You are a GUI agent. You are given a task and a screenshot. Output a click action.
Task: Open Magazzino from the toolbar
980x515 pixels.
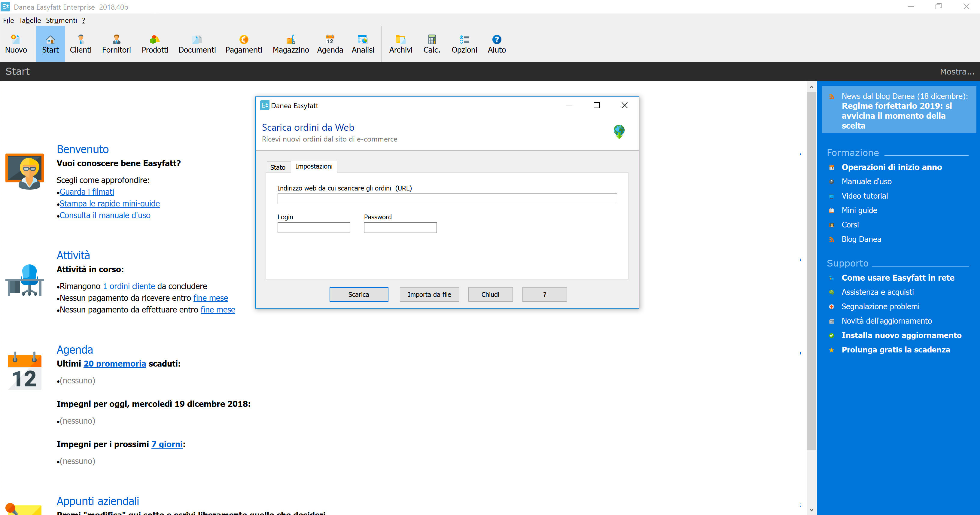pyautogui.click(x=291, y=44)
